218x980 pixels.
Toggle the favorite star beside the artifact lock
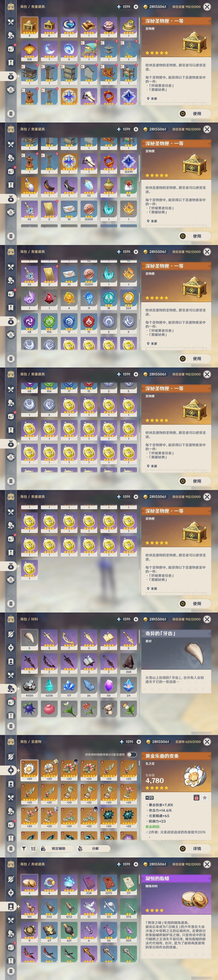pyautogui.click(x=205, y=798)
